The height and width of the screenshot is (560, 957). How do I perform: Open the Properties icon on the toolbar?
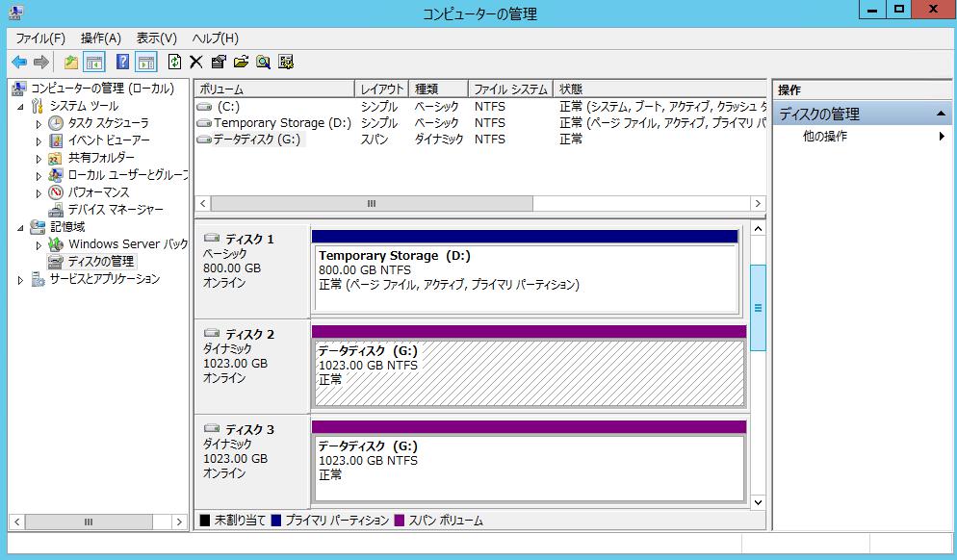218,62
